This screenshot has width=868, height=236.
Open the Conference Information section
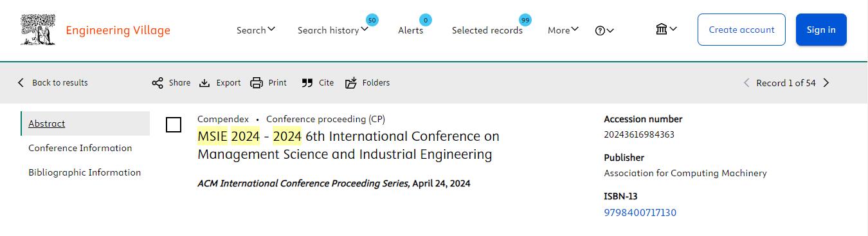click(x=80, y=148)
